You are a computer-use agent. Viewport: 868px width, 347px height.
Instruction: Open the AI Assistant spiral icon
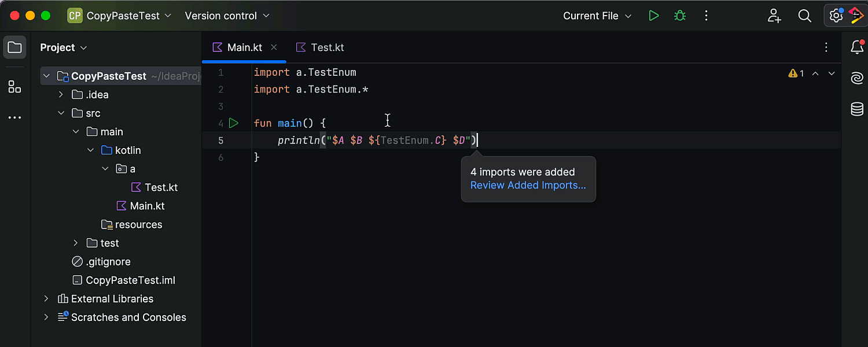pyautogui.click(x=857, y=78)
